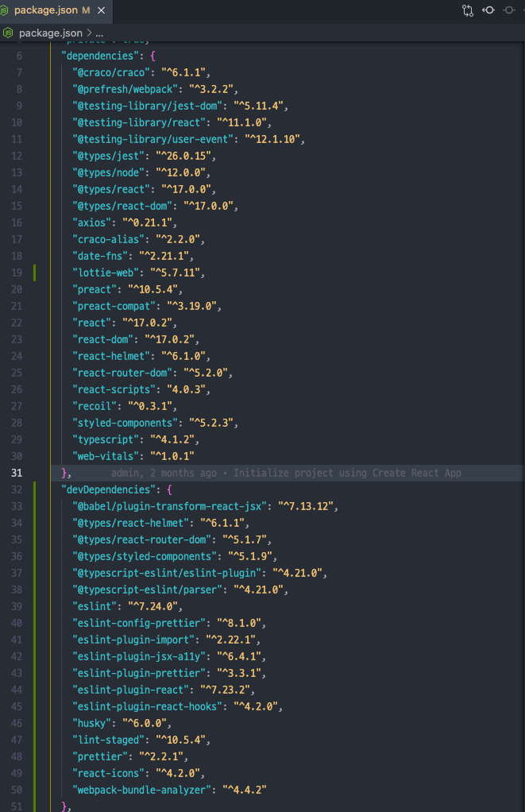Close the package.json tab

(x=102, y=10)
